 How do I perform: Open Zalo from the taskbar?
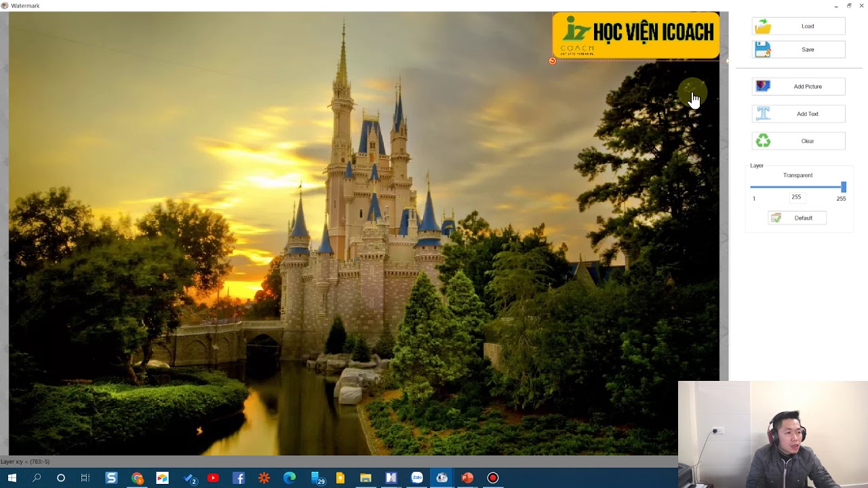pos(416,478)
